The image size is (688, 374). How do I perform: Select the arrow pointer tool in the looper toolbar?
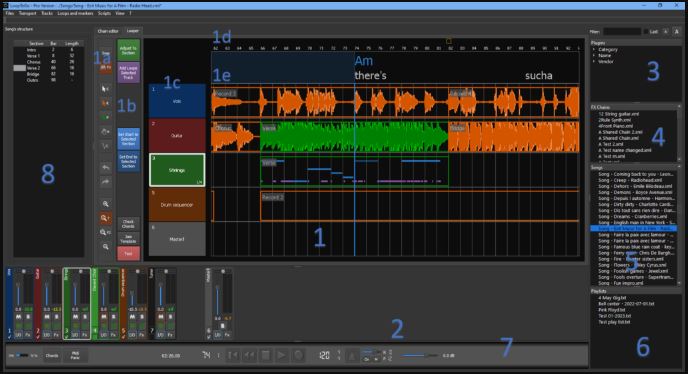click(105, 89)
